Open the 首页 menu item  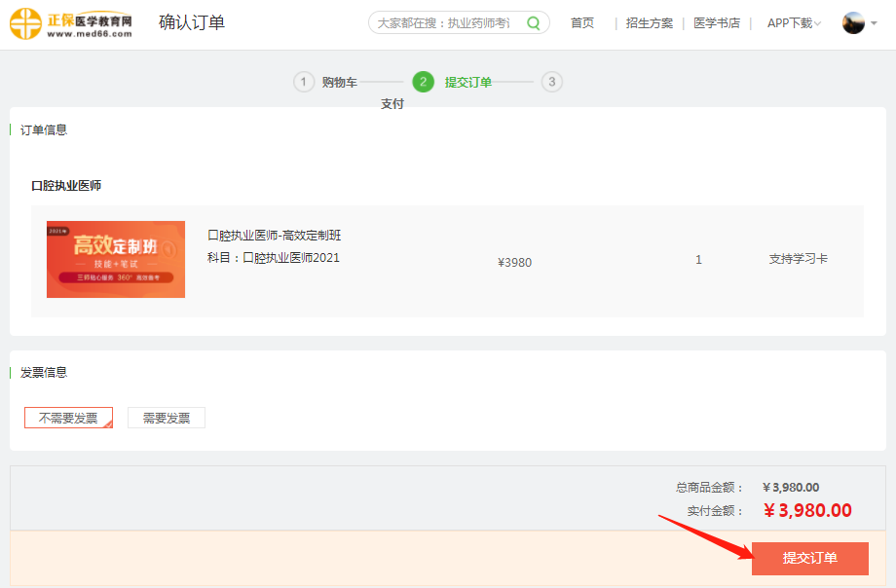(582, 23)
